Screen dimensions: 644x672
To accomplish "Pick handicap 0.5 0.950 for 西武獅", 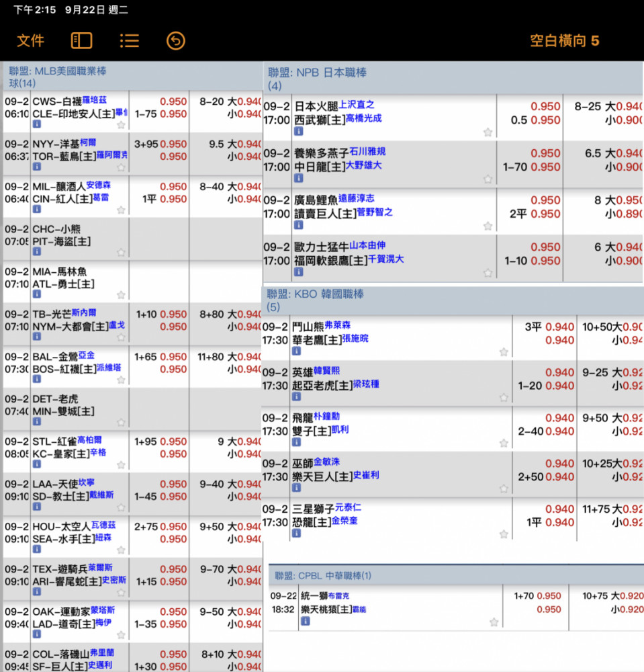I will point(535,120).
